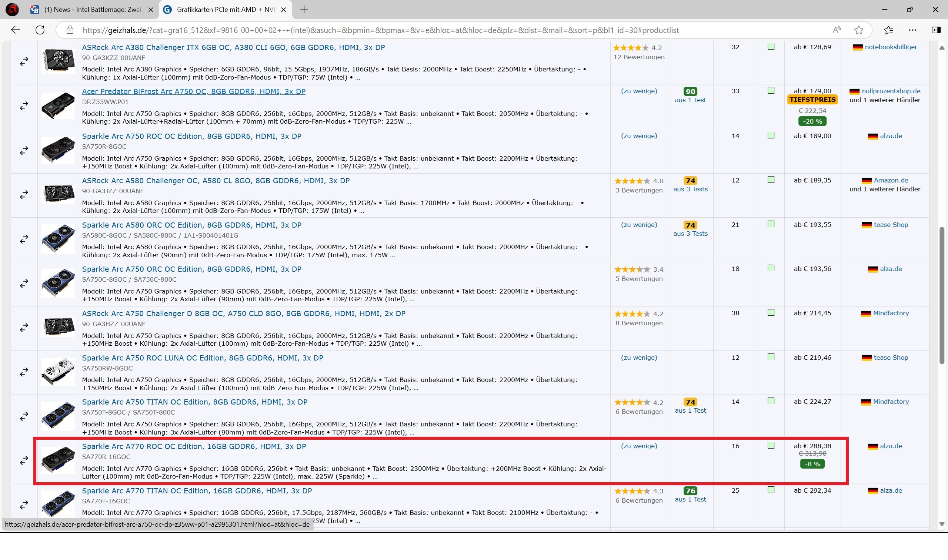Click compare arrows icon for ASRock Arc A380 row

24,61
